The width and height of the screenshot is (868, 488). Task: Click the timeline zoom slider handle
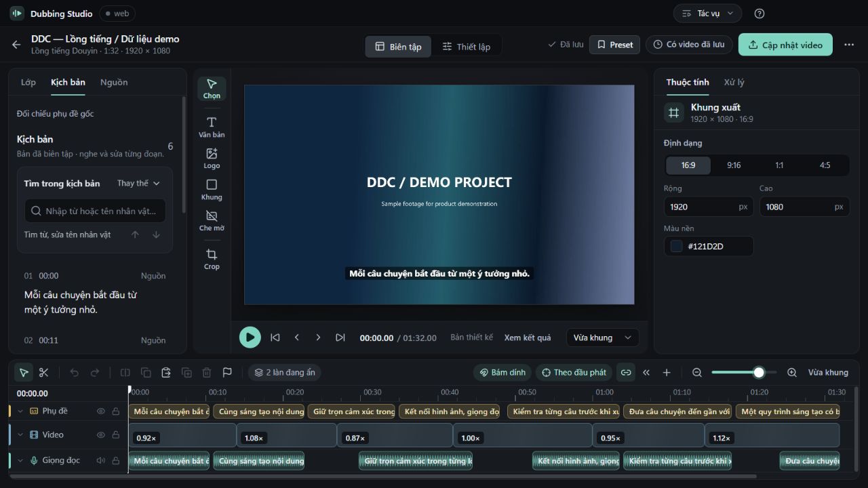click(x=759, y=372)
